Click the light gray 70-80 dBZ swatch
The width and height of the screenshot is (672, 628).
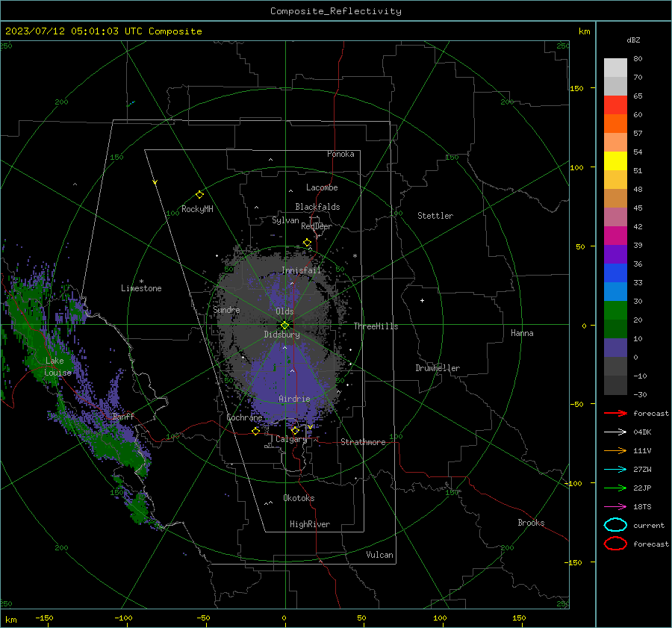615,67
